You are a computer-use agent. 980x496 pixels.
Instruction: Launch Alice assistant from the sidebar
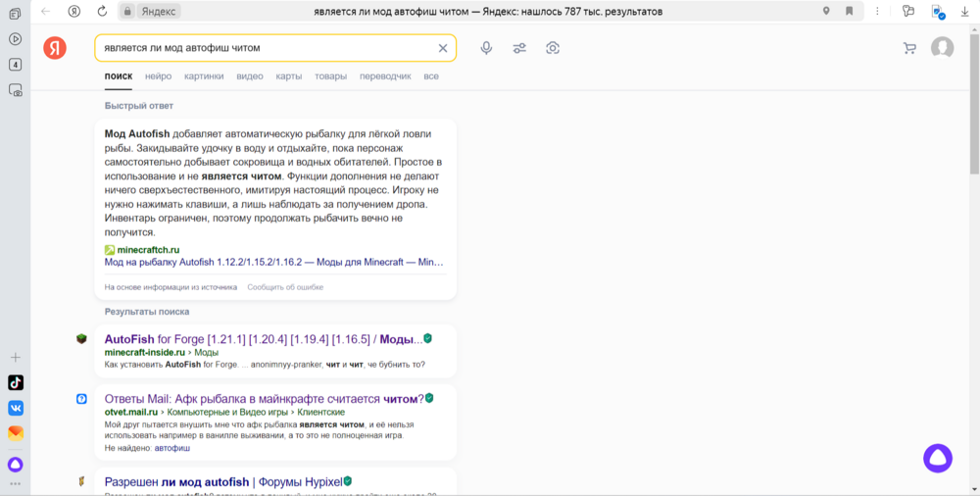[x=16, y=464]
